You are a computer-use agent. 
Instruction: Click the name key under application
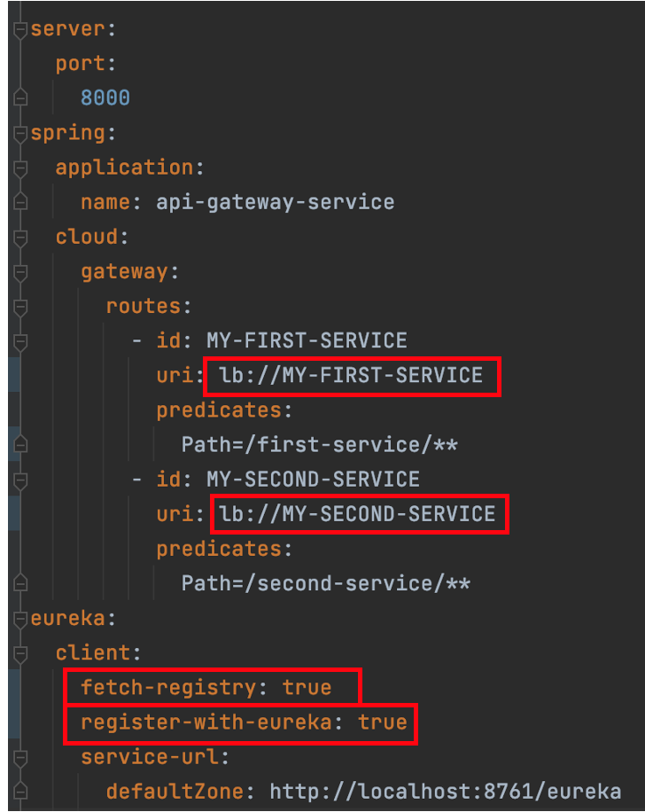coord(105,202)
